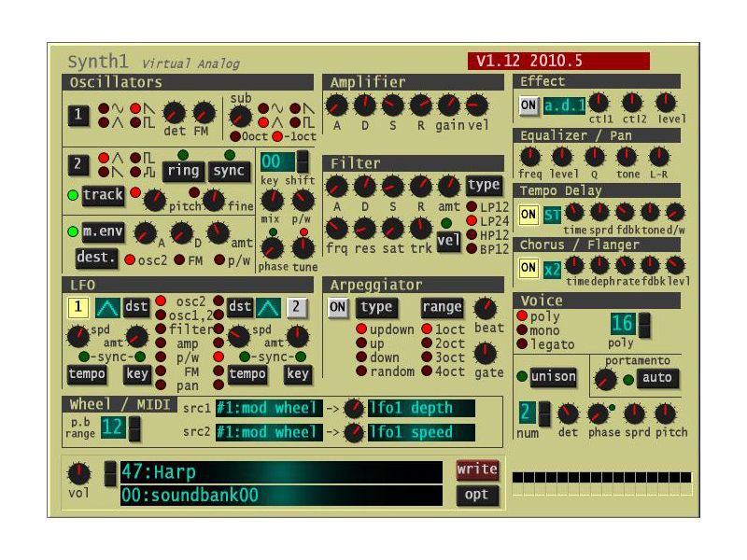Viewport: 747px width, 560px height.
Task: Click the ring modulation button
Action: (x=183, y=170)
